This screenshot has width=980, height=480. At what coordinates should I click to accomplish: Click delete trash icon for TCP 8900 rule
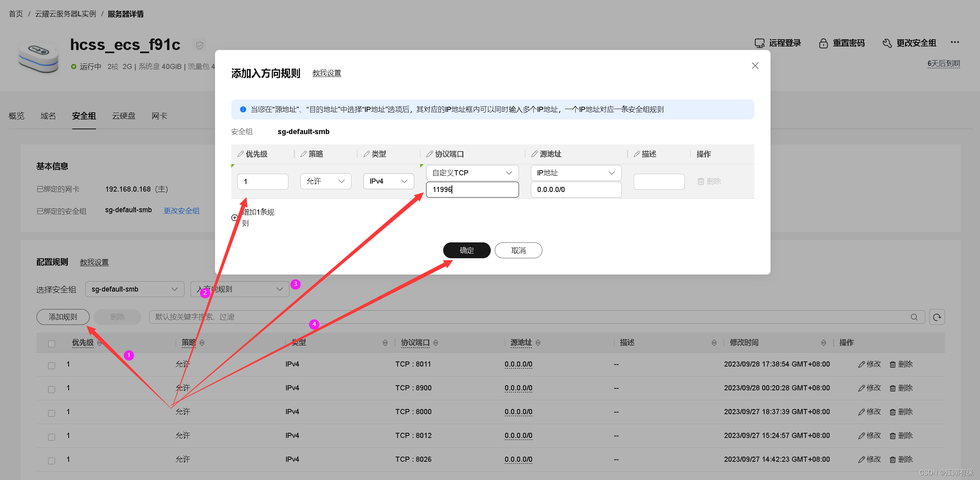pos(893,388)
